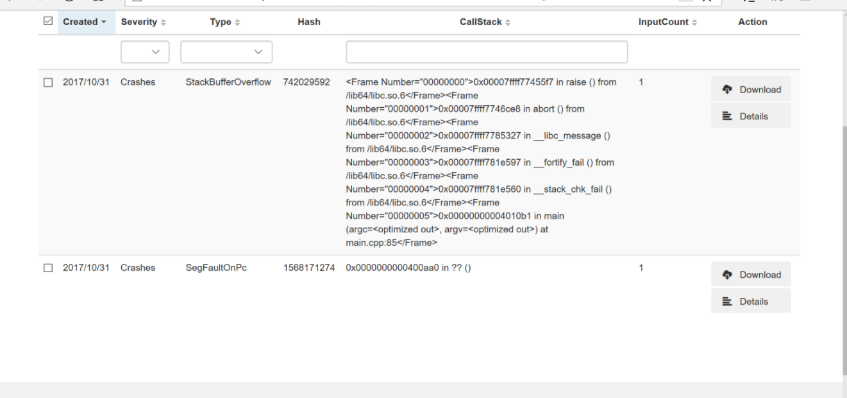The width and height of the screenshot is (847, 398).
Task: Click the details icon for SegFaultOnPc row
Action: pos(727,301)
